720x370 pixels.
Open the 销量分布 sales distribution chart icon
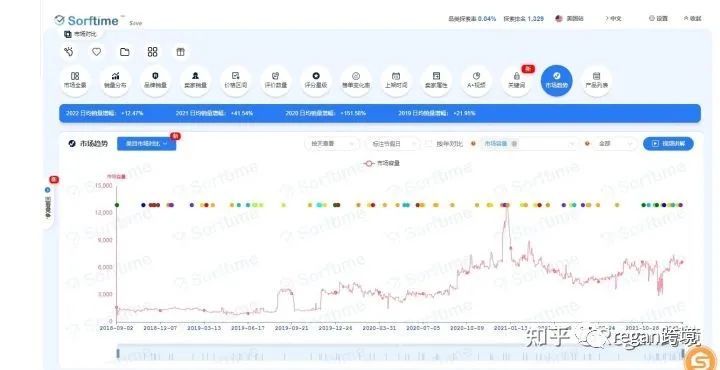pyautogui.click(x=115, y=81)
